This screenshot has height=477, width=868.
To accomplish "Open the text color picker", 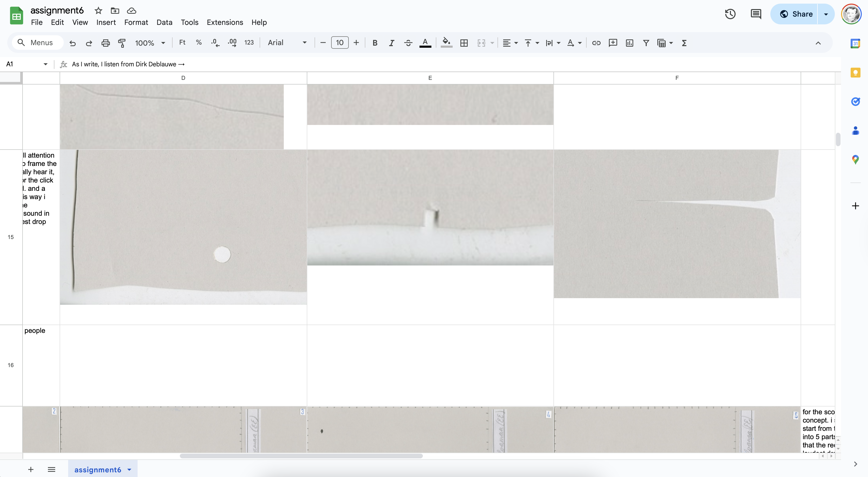I will [425, 43].
